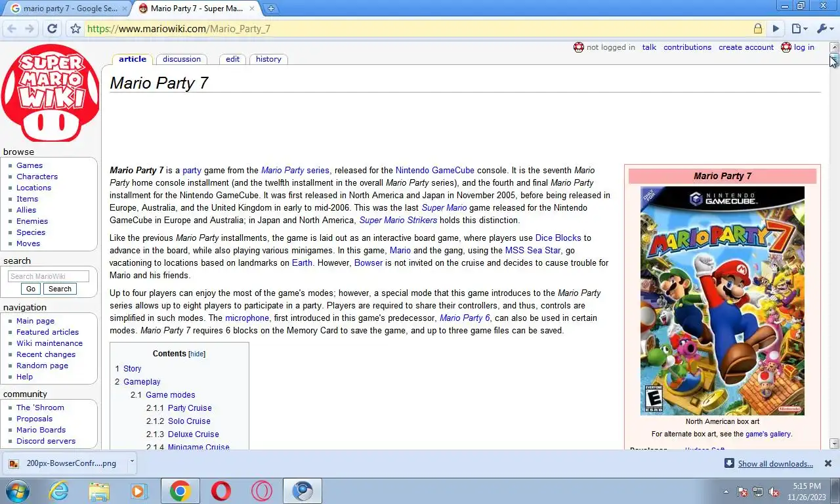Open download options arrow for BowserConfr png

(x=132, y=462)
